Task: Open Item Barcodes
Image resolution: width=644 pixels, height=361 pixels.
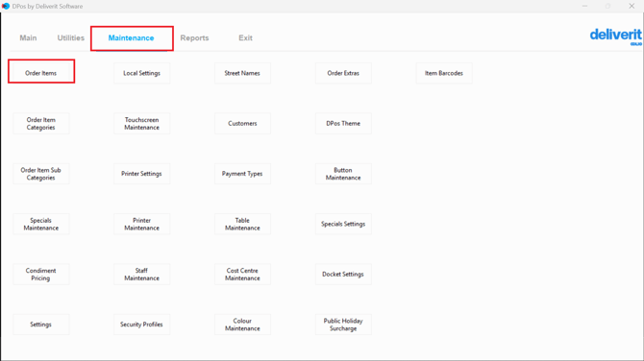Action: point(443,73)
